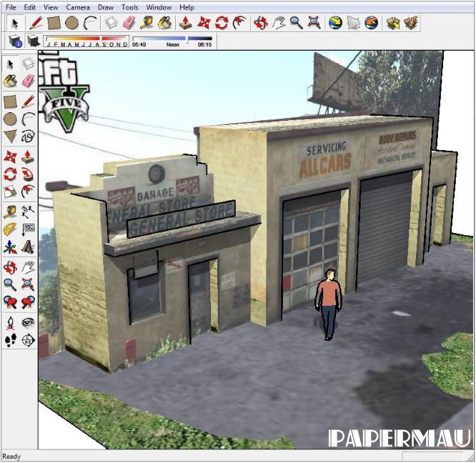Open the Draw menu
This screenshot has height=463, width=476.
click(106, 7)
